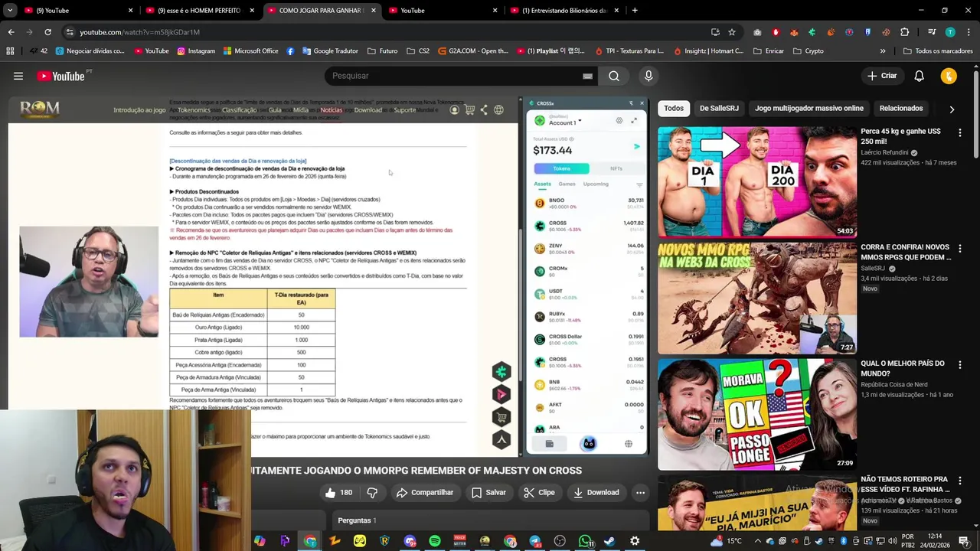Open the MORAVA OK PASSO LONGE thumbnail
The image size is (980, 551).
(756, 415)
